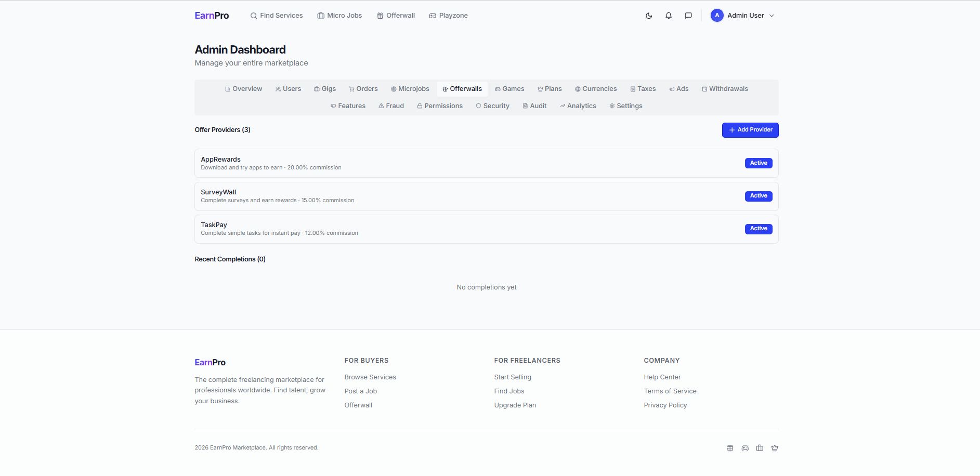Open Find Jobs footer link

pos(509,391)
